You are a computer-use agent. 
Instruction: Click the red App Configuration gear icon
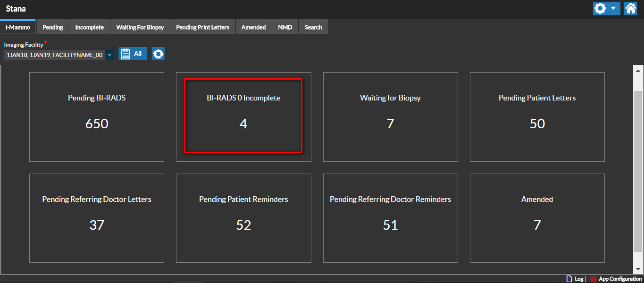click(594, 279)
